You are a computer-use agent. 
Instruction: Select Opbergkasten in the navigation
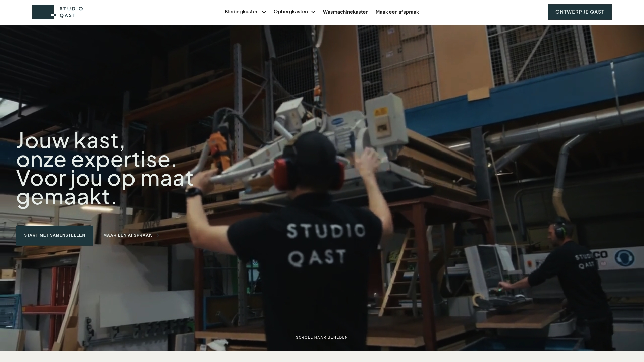(290, 12)
